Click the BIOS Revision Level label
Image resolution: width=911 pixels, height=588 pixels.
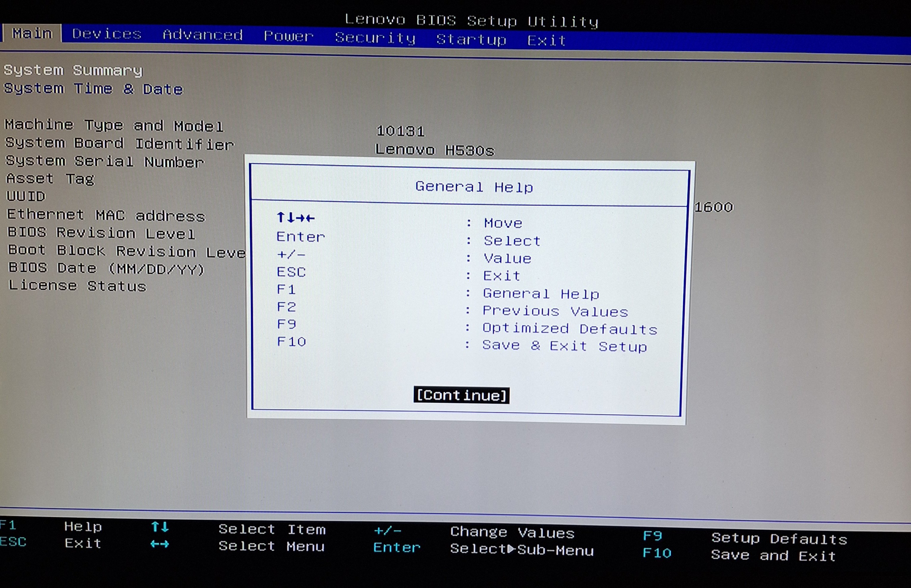click(101, 233)
